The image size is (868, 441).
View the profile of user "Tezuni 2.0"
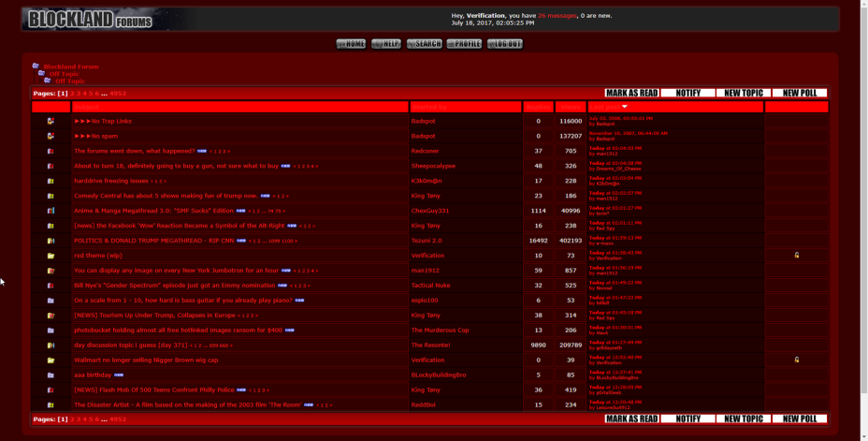click(427, 241)
